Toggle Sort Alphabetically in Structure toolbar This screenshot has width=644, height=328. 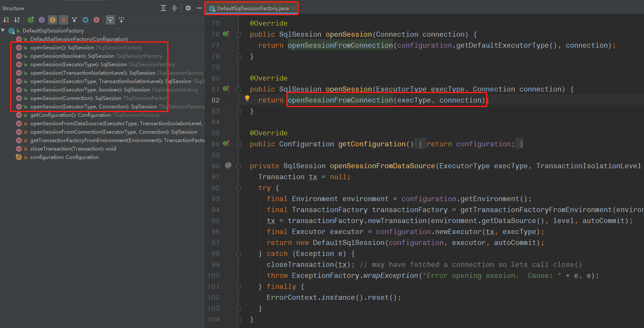click(17, 20)
